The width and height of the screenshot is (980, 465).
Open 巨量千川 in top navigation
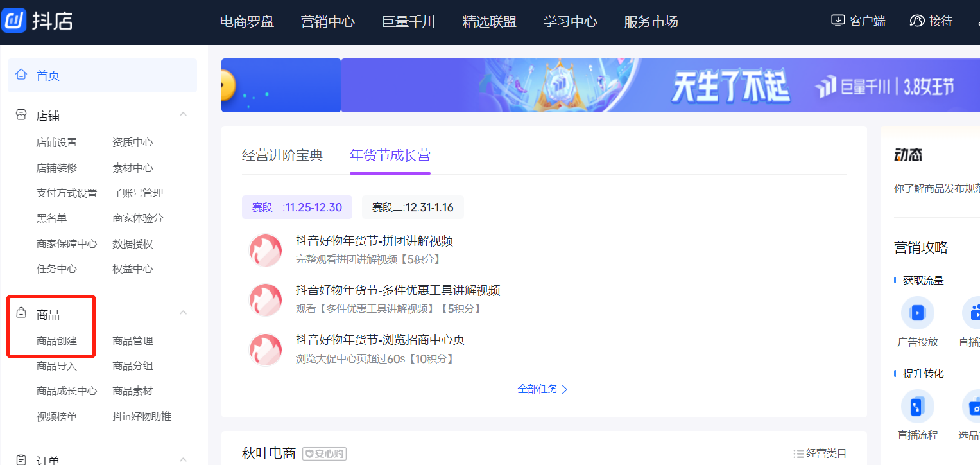click(x=409, y=21)
